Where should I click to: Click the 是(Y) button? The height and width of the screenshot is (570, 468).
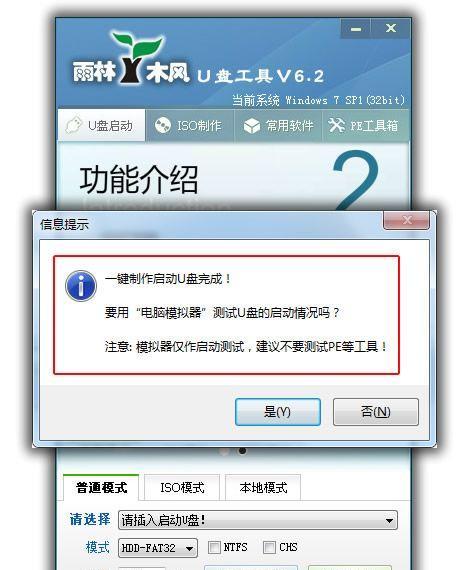[x=277, y=412]
